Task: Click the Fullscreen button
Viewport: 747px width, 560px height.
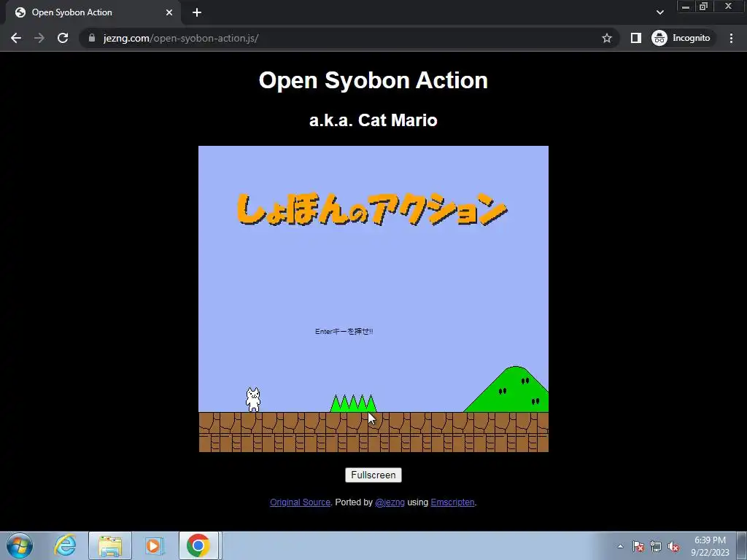Action: pyautogui.click(x=373, y=475)
